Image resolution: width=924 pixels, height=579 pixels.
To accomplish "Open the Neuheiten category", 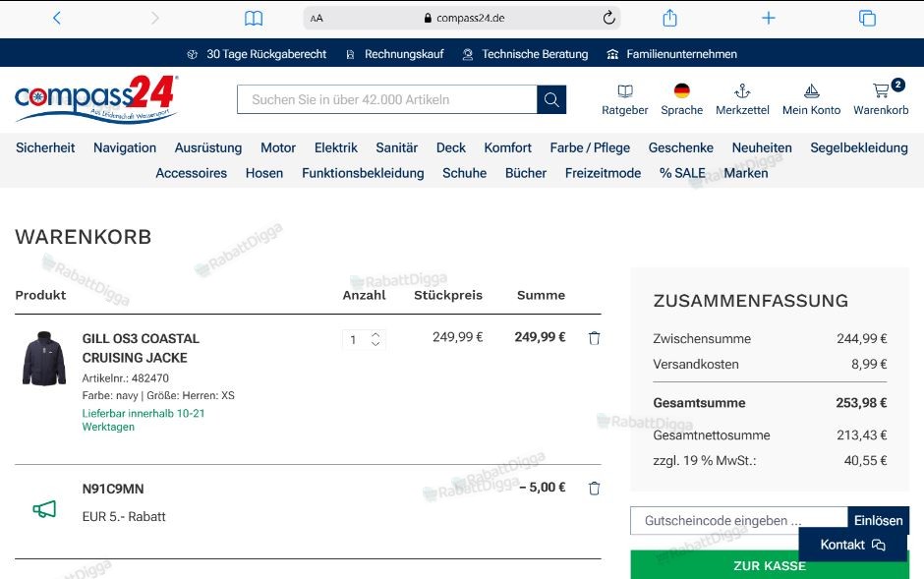I will [762, 147].
